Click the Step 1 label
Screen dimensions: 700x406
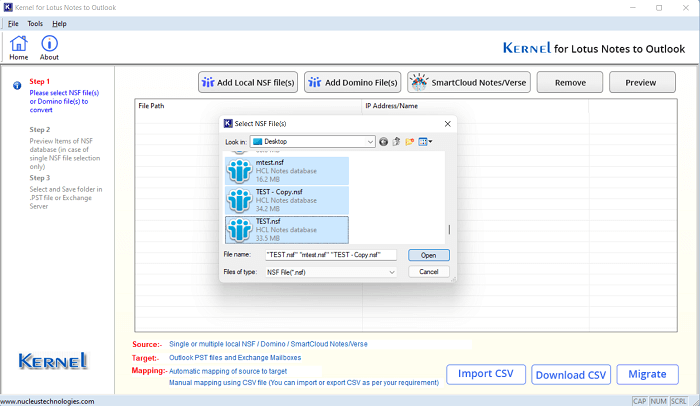[40, 81]
